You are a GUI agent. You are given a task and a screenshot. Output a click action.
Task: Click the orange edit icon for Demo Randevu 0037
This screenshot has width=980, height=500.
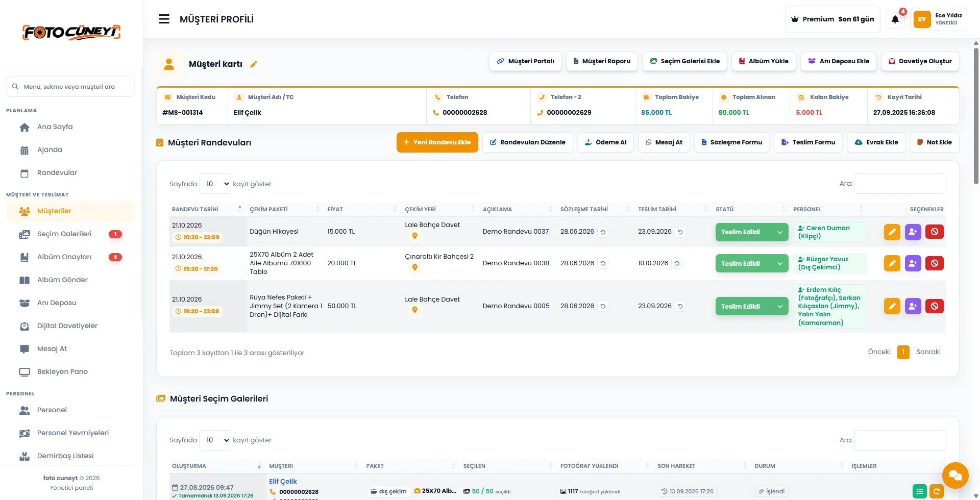(892, 232)
